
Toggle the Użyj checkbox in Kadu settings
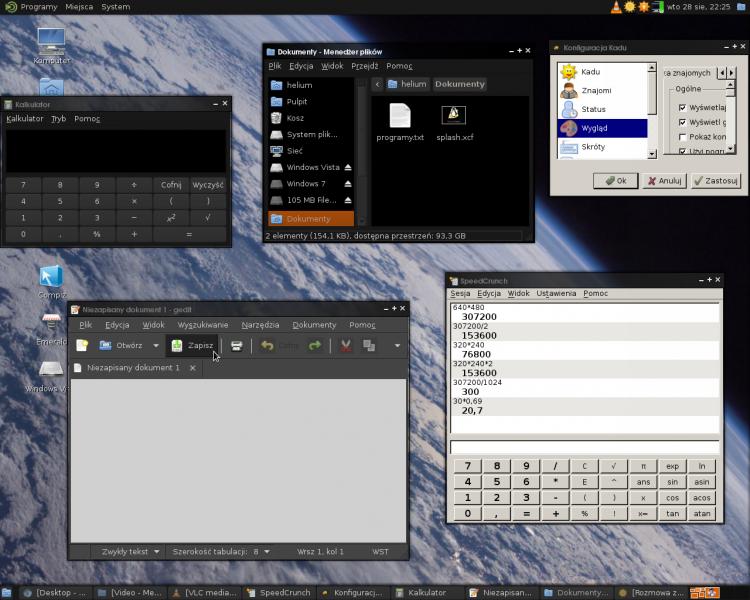click(x=683, y=151)
